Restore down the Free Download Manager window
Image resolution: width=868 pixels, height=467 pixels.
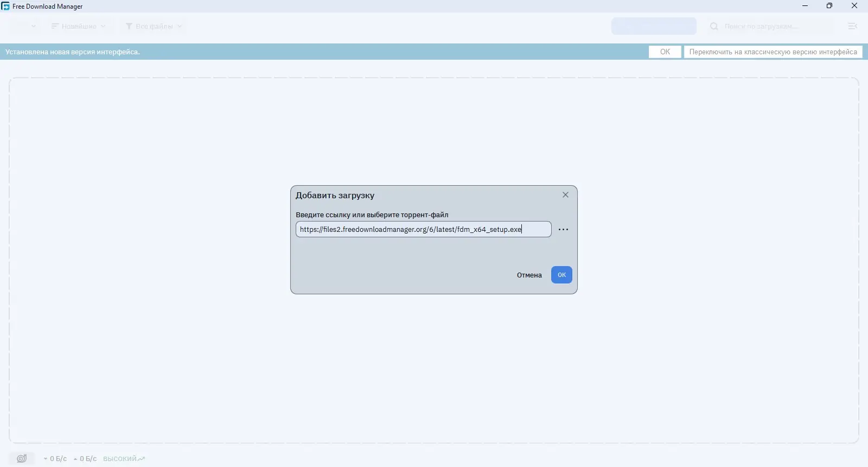(829, 6)
